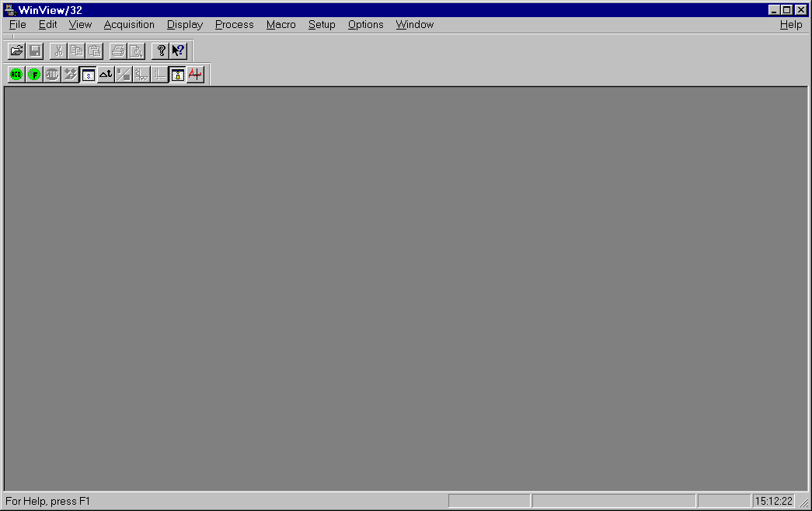Click the Copy icon in toolbar
The height and width of the screenshot is (511, 812).
77,51
